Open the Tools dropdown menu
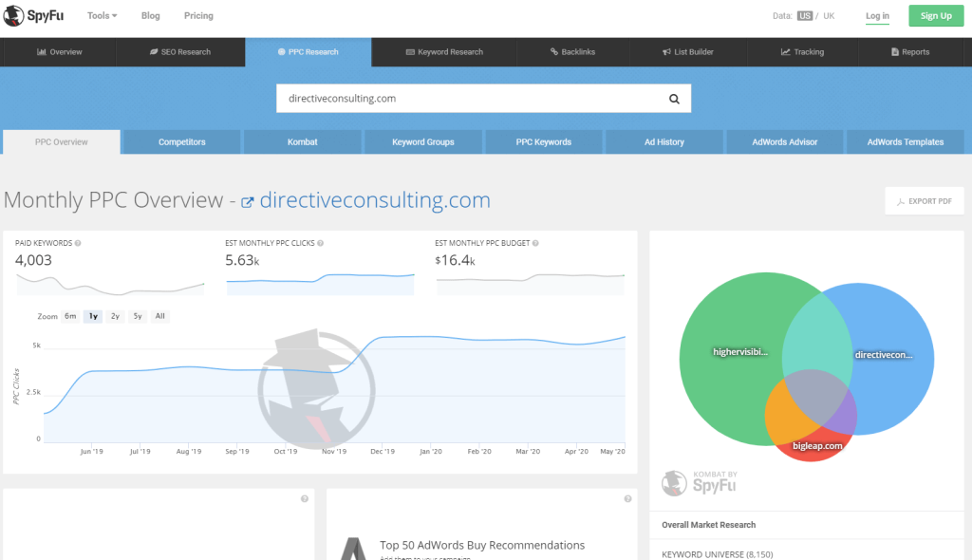This screenshot has height=560, width=972. click(x=102, y=15)
